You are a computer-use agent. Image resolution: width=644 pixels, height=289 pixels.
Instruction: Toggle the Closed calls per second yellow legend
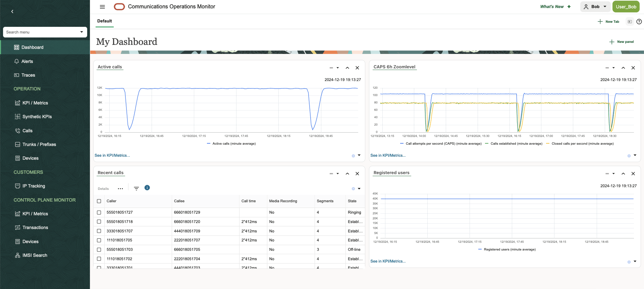580,144
